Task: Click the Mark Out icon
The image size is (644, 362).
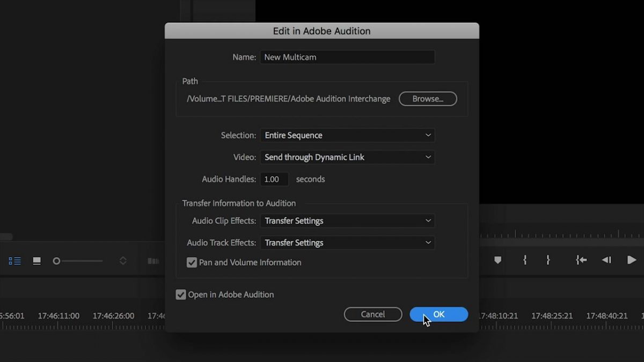Action: pyautogui.click(x=548, y=260)
